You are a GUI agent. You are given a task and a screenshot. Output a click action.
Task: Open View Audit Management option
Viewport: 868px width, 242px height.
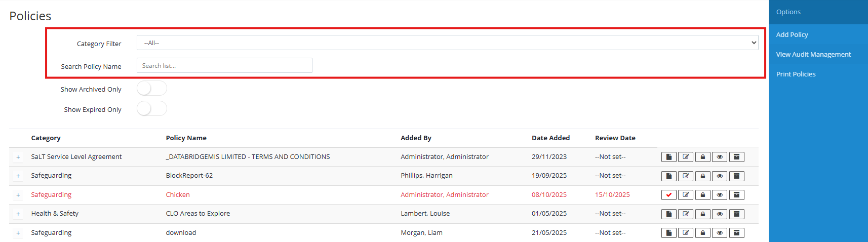click(x=813, y=54)
